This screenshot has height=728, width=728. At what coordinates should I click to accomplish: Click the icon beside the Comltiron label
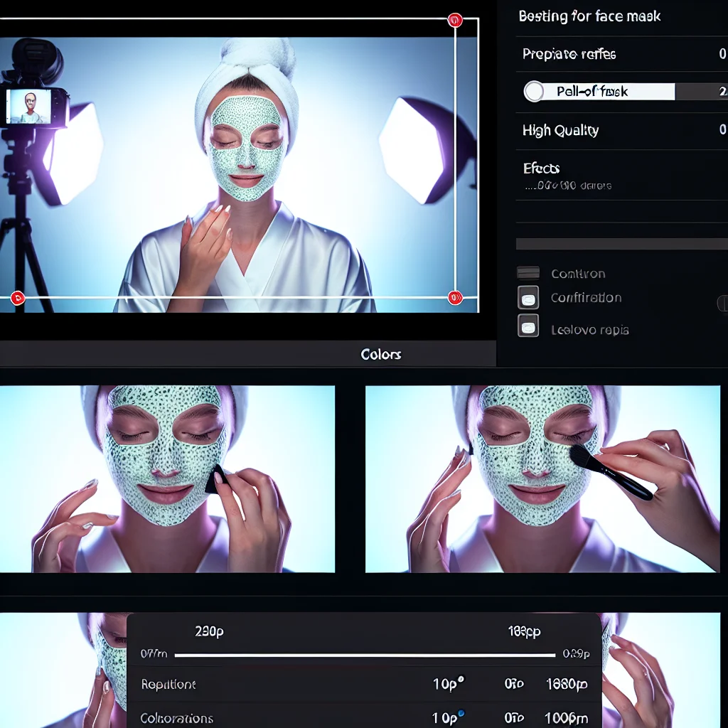528,273
